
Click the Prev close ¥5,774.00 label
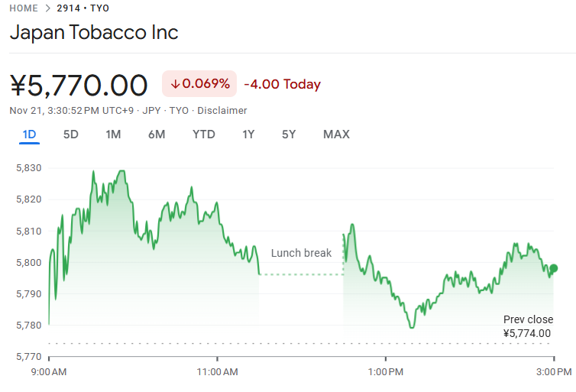528,326
